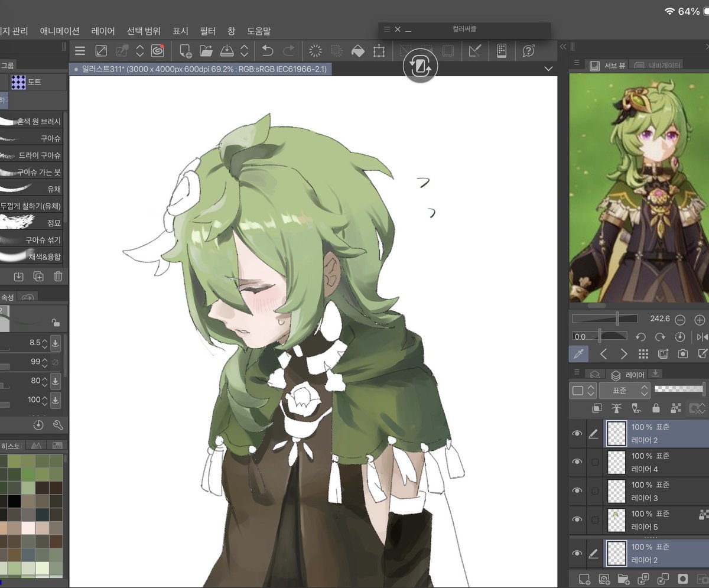This screenshot has height=588, width=709.
Task: Toggle the brush stroke preview lock icon
Action: click(56, 322)
